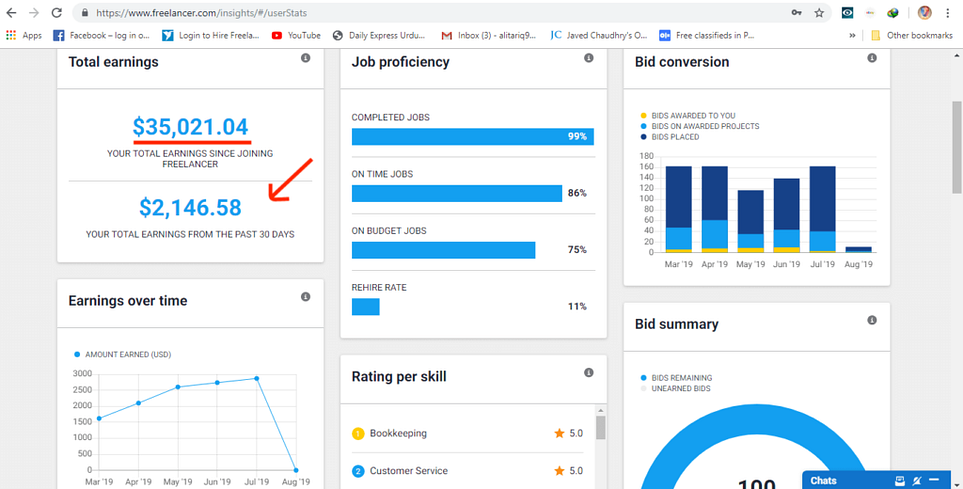Click the May '19 point on earnings chart
Viewport: 963px width, 489px height.
[x=178, y=387]
